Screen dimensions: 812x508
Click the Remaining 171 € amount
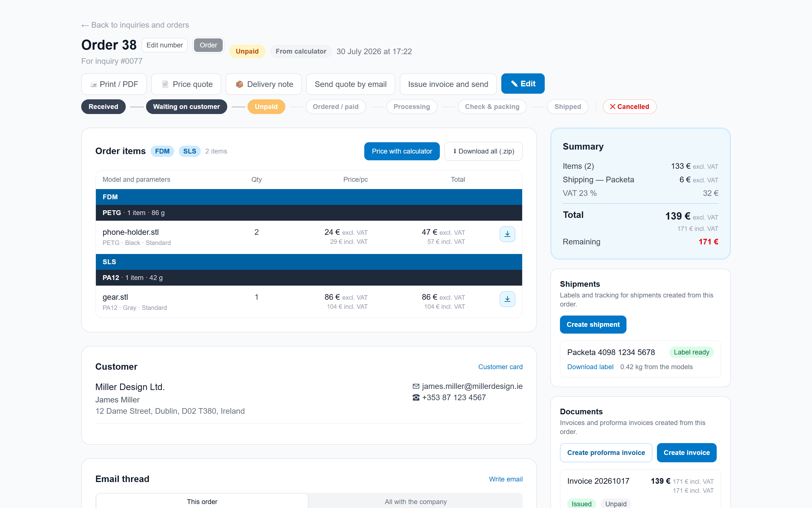[x=708, y=242]
